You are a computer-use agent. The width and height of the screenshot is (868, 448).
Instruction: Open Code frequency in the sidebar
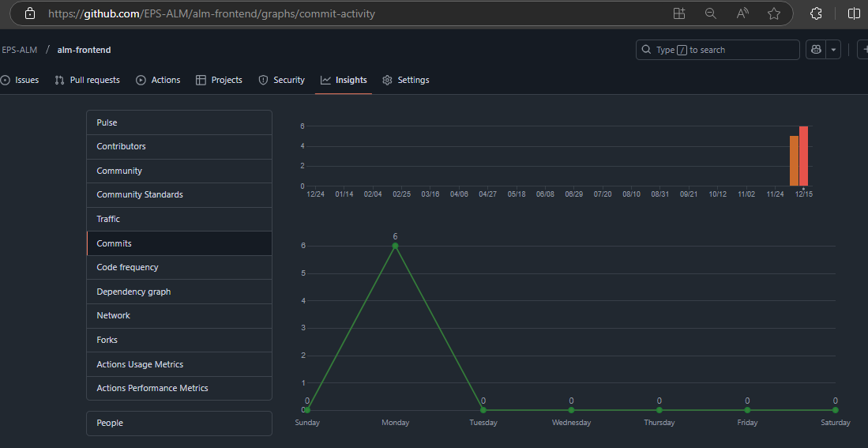(127, 267)
